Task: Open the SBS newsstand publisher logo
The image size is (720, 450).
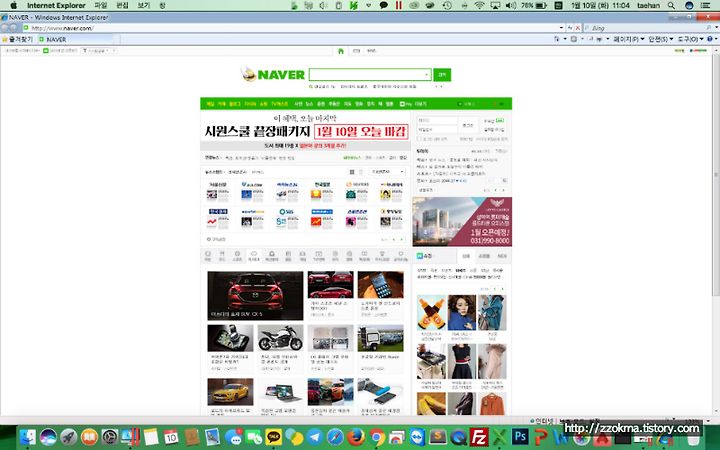Action: point(287,212)
